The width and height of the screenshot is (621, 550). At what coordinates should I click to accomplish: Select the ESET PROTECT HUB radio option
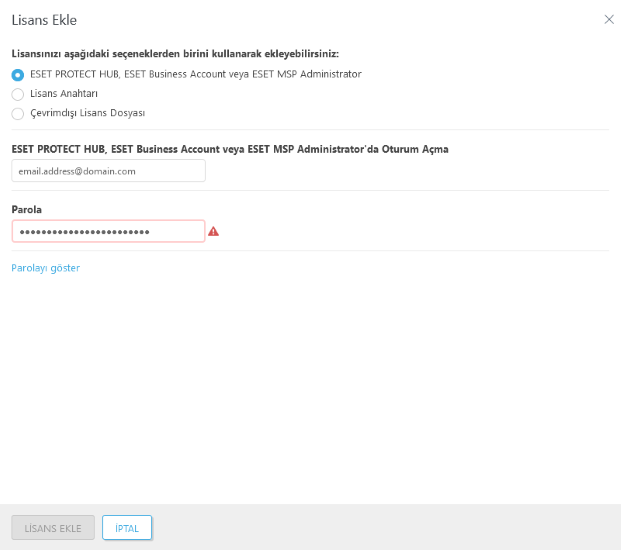pyautogui.click(x=18, y=74)
